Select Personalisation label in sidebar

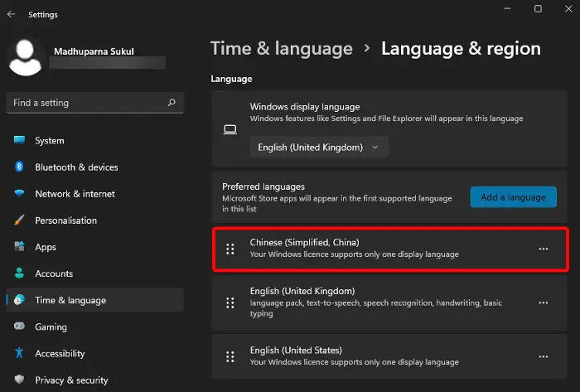point(65,220)
